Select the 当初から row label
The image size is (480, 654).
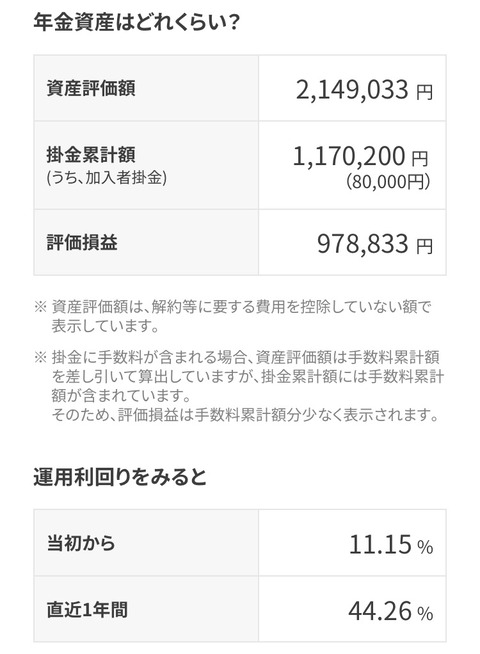coord(80,543)
